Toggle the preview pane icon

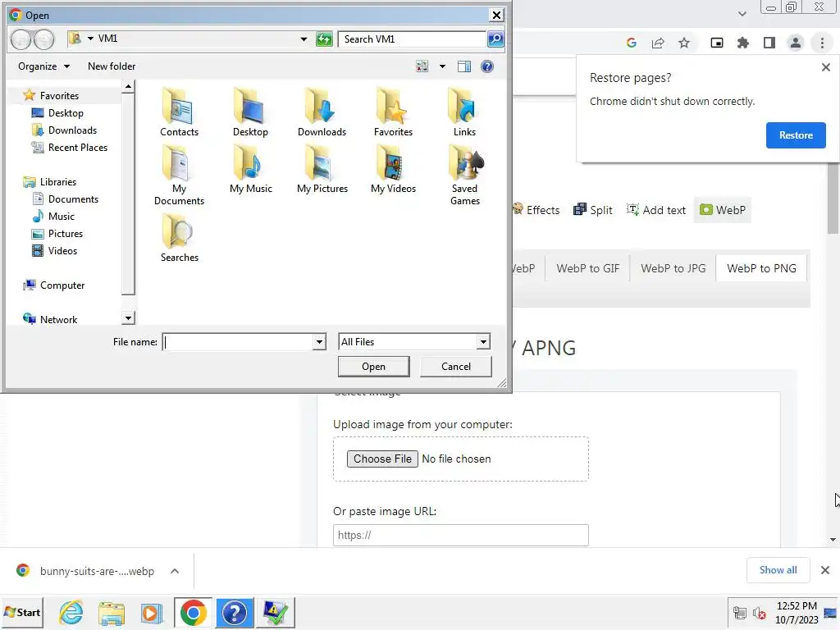[464, 66]
